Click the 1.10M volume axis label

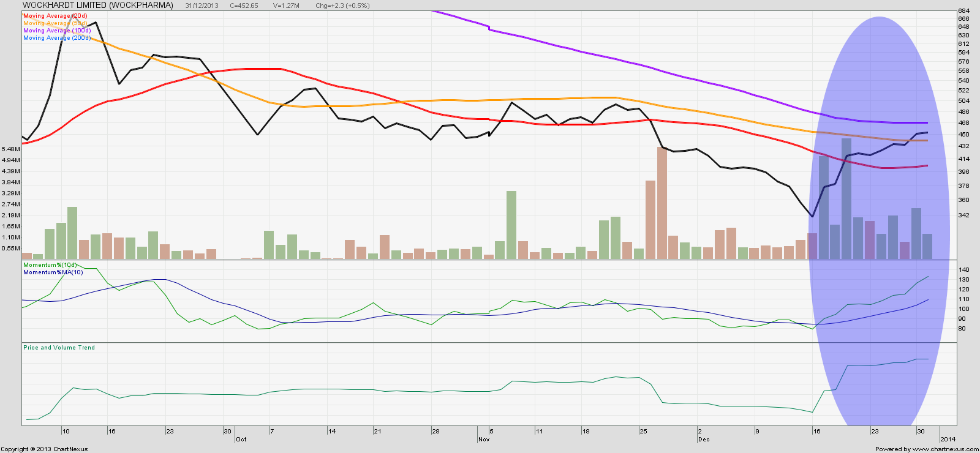coord(11,238)
